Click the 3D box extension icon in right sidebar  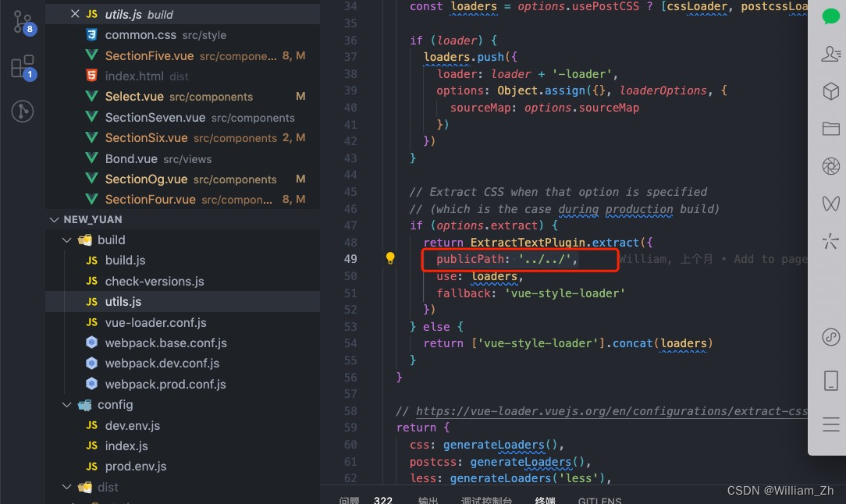click(x=830, y=91)
